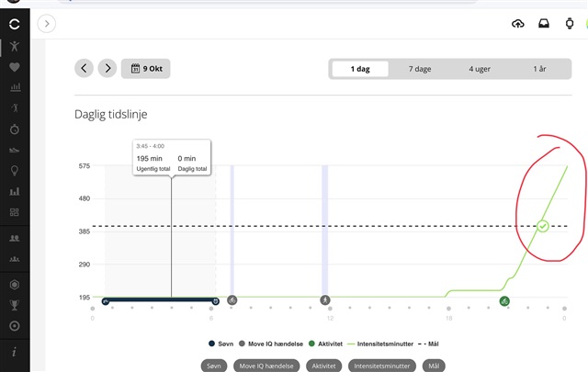
Task: Open the trophy icon in sidebar
Action: point(15,306)
